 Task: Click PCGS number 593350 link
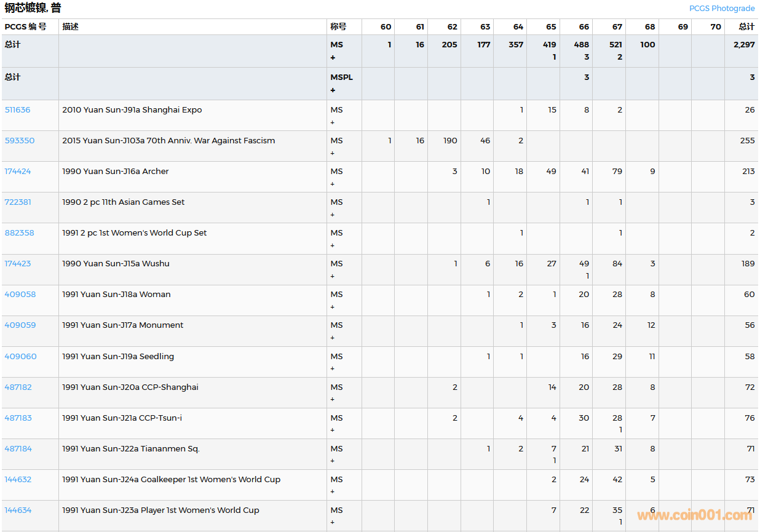click(20, 141)
